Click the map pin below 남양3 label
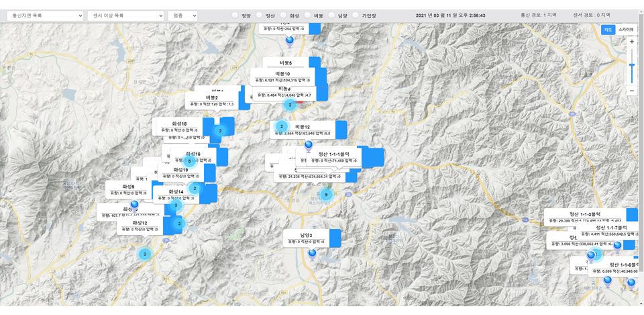 (x=312, y=254)
